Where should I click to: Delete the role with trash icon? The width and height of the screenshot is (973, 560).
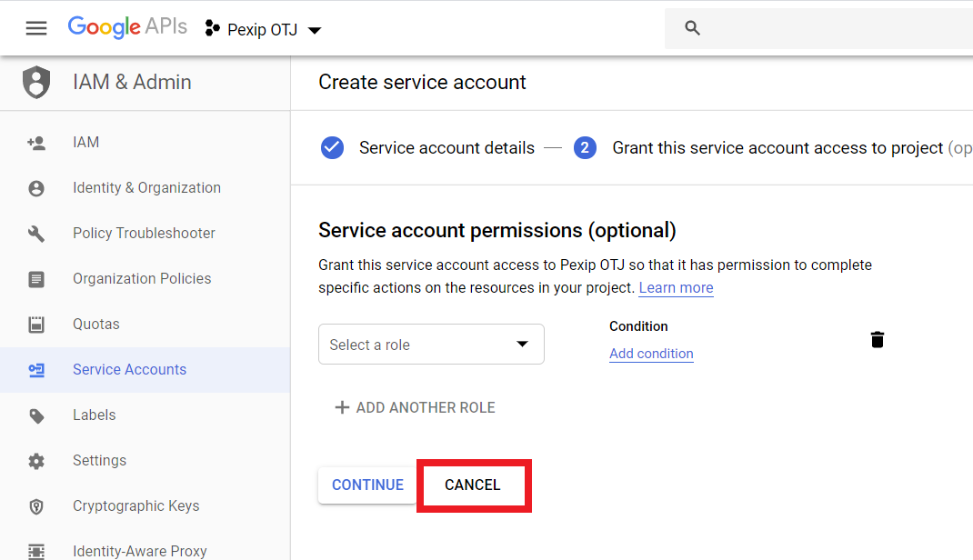pyautogui.click(x=877, y=340)
